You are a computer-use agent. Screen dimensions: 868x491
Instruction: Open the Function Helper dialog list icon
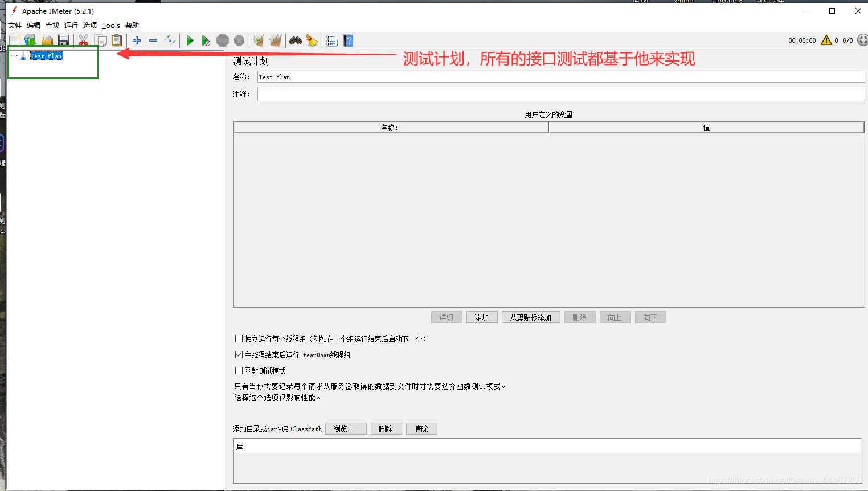pos(331,40)
